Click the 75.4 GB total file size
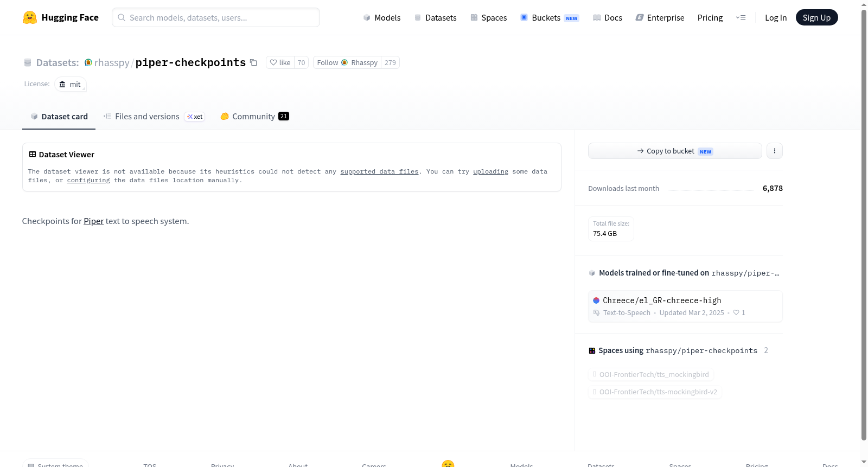The width and height of the screenshot is (868, 467). (605, 234)
